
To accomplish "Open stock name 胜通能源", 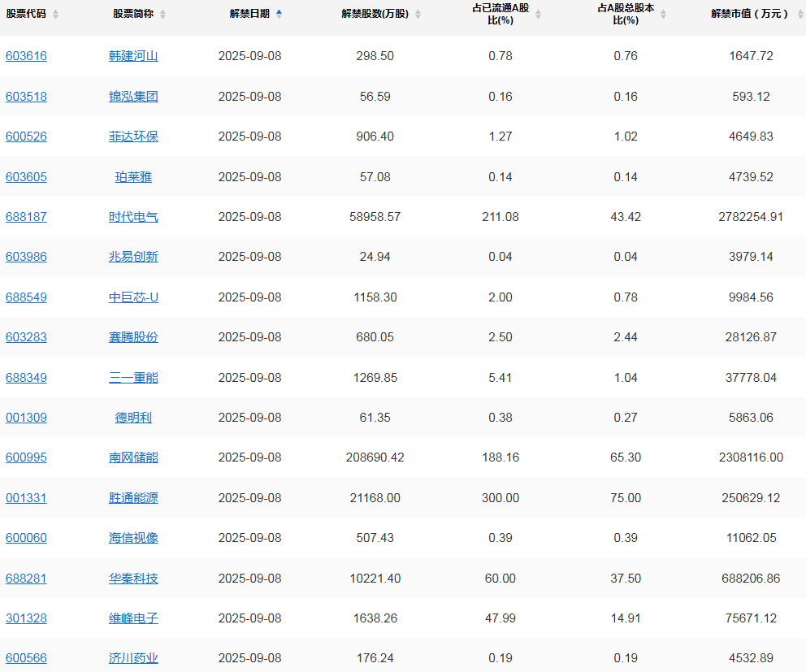I will tap(133, 498).
